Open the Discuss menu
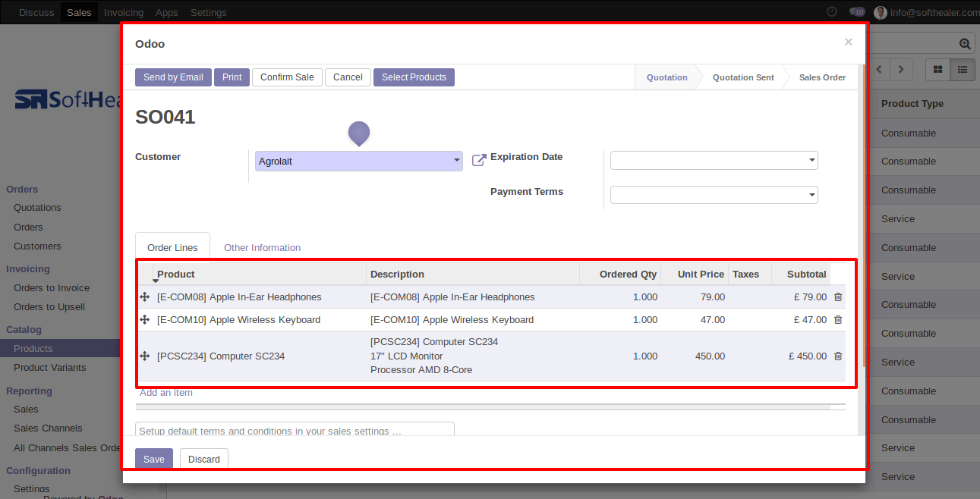 pyautogui.click(x=36, y=12)
